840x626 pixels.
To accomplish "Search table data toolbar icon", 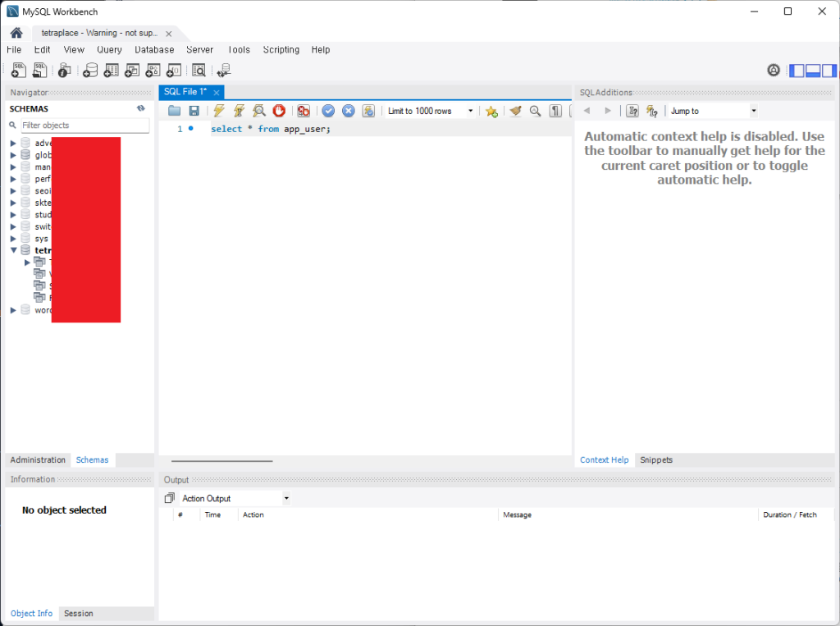I will (x=199, y=71).
